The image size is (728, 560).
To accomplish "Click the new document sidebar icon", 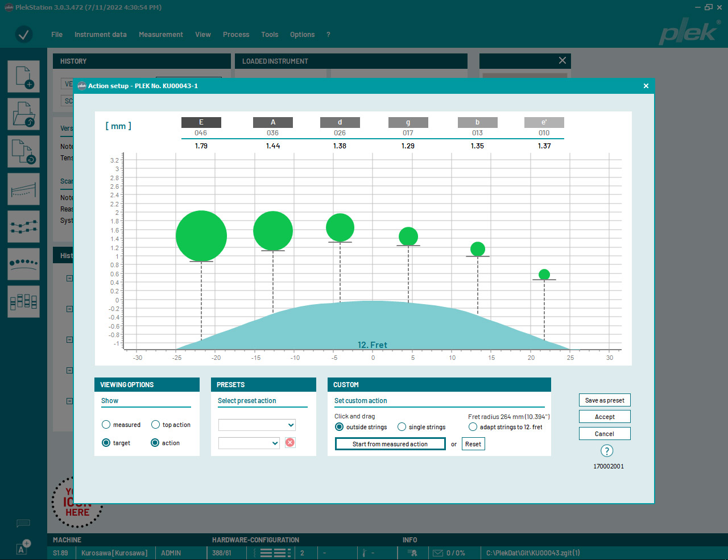I will tap(24, 76).
